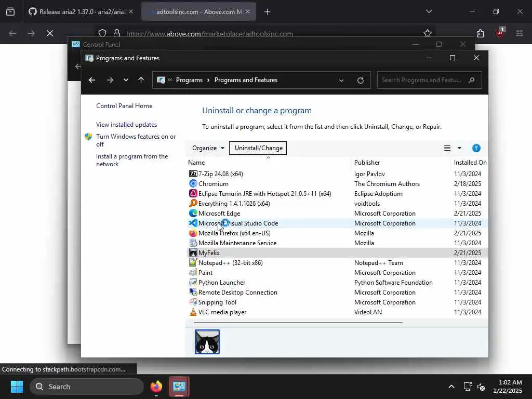Click the MyFelix cat icon in list

pos(193,253)
